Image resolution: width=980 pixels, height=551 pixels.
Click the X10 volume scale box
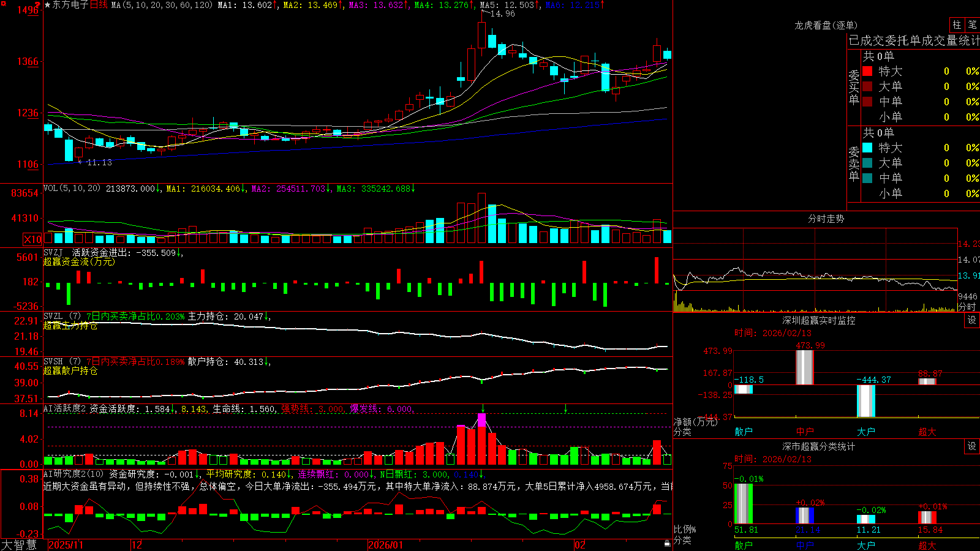tap(32, 239)
